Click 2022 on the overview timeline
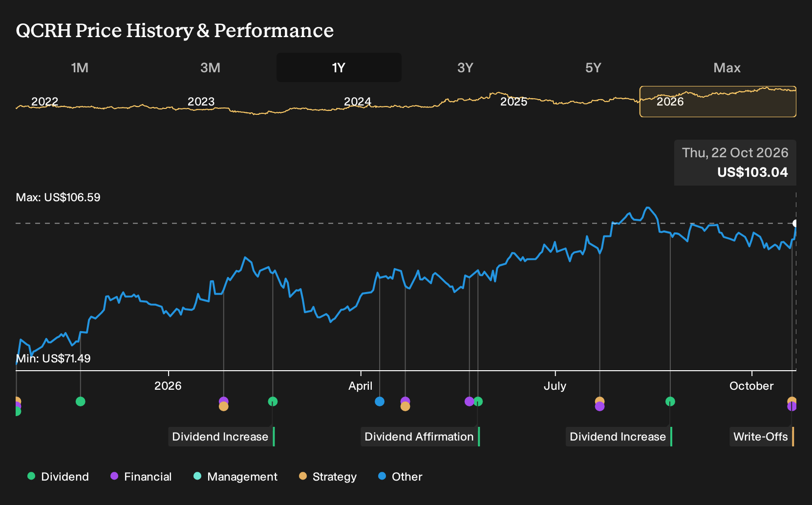This screenshot has height=505, width=812. click(x=44, y=102)
